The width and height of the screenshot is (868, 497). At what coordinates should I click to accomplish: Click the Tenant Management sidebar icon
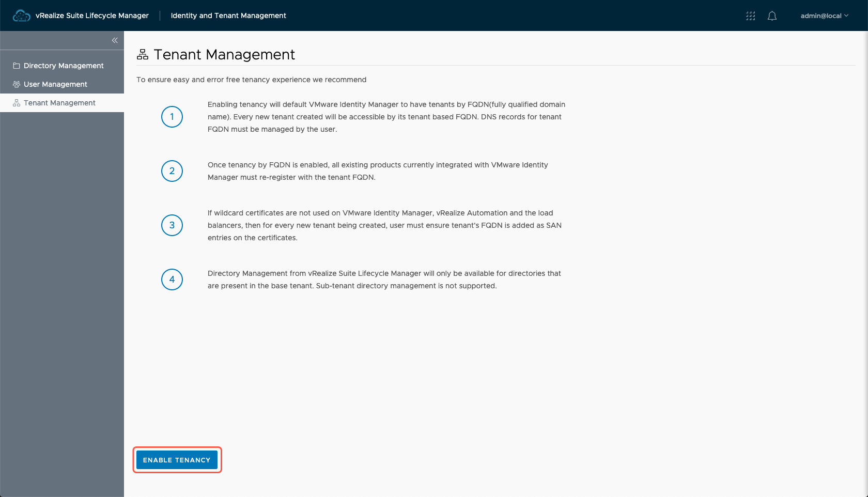17,103
